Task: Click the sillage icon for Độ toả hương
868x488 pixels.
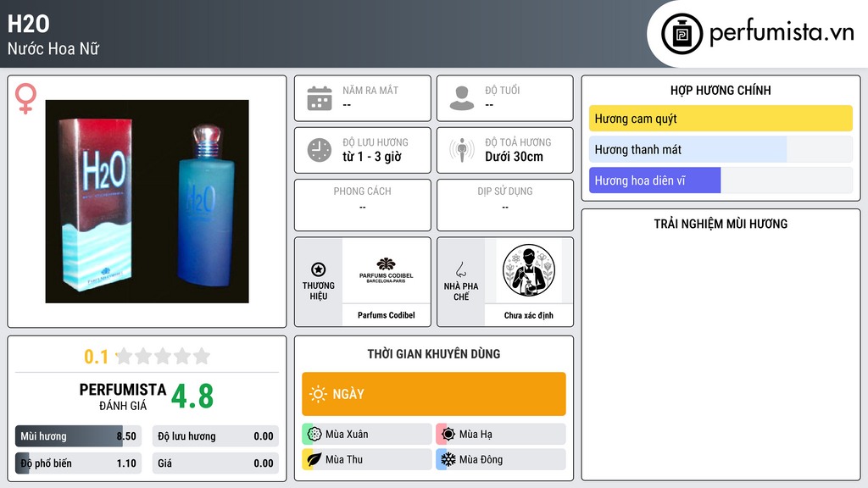Action: 462,150
